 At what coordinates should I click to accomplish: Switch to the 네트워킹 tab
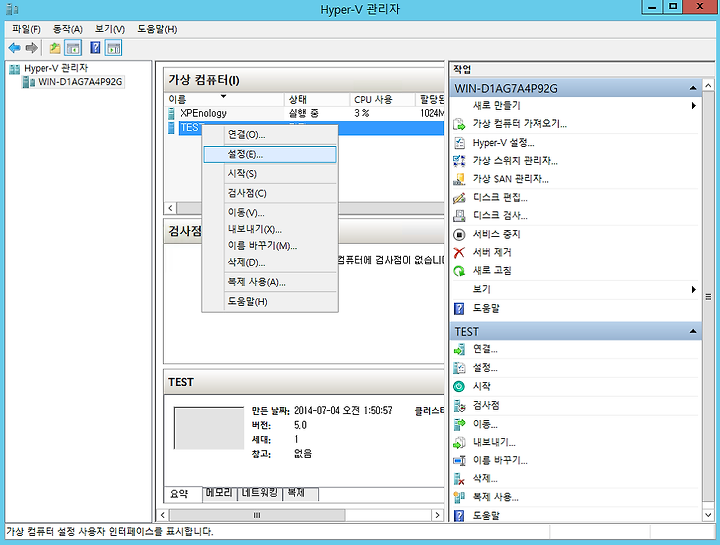(260, 493)
